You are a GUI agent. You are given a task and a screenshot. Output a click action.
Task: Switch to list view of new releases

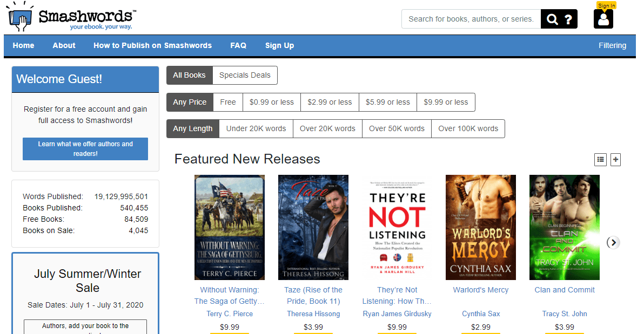click(600, 159)
